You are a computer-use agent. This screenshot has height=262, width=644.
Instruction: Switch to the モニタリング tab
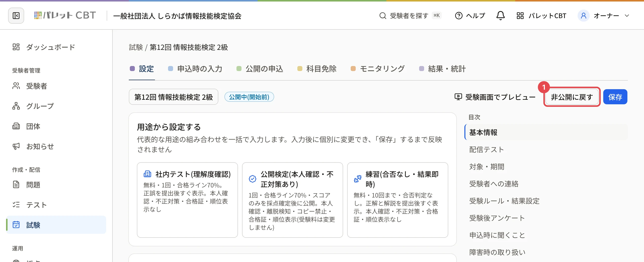coord(378,69)
